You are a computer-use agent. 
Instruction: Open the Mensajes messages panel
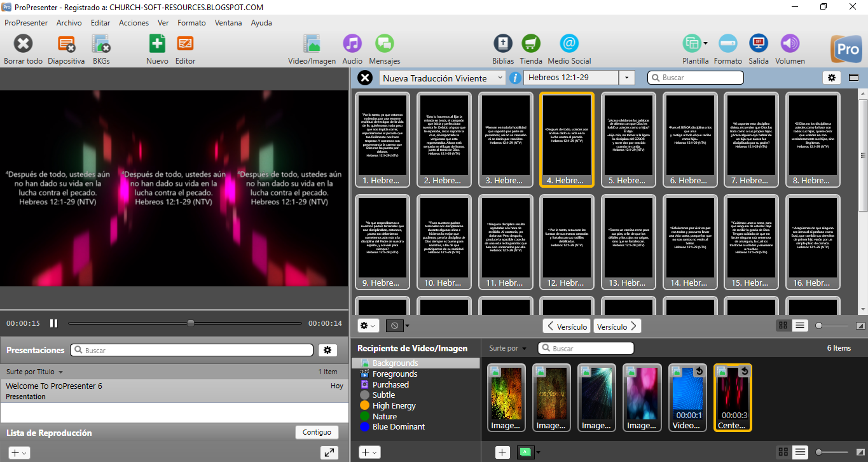tap(385, 44)
